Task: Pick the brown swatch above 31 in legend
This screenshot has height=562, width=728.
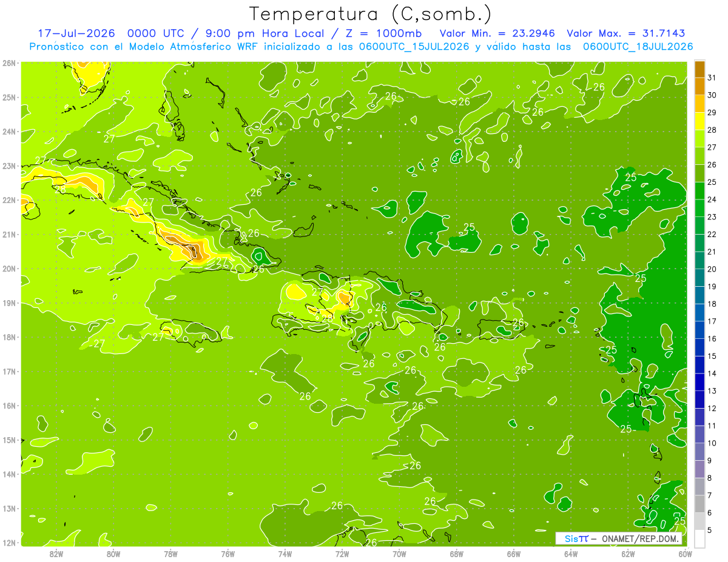Action: pyautogui.click(x=699, y=69)
